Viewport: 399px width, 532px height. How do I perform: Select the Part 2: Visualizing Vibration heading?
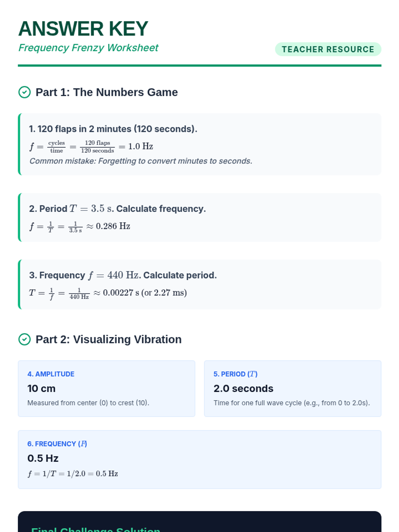click(x=108, y=339)
